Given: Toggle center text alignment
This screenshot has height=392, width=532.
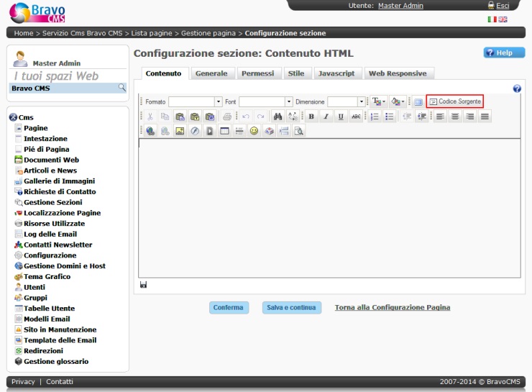Looking at the screenshot, I should point(454,117).
